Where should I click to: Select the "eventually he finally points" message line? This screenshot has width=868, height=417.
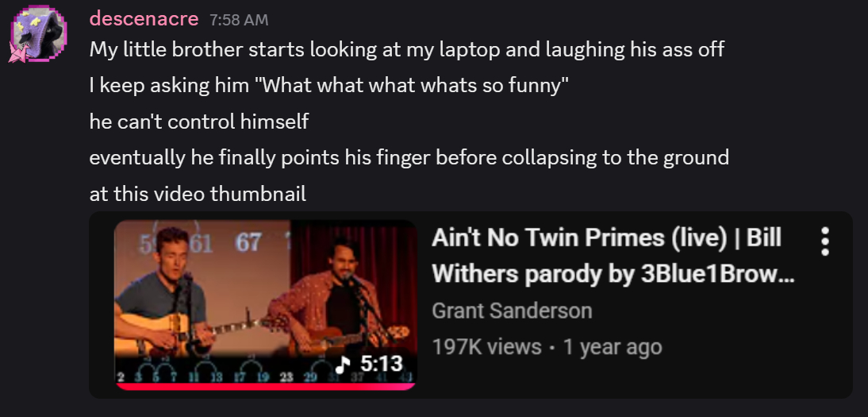point(409,158)
